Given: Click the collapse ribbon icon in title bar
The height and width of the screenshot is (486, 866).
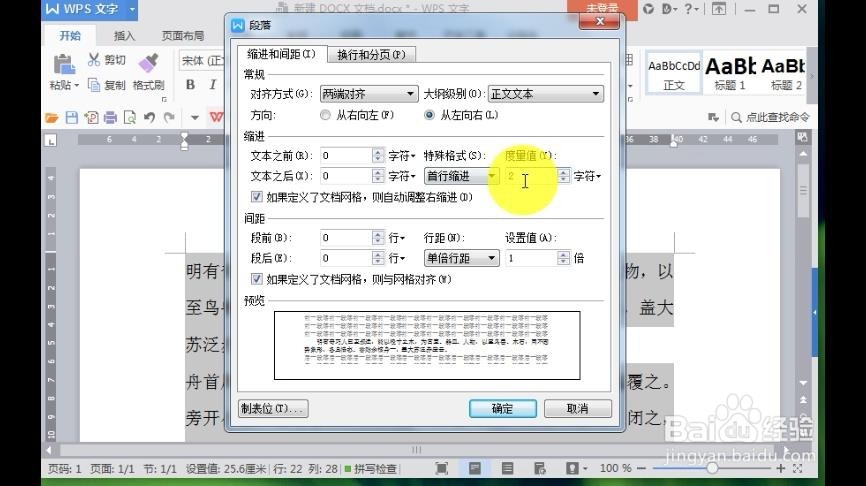Looking at the screenshot, I should pos(719,9).
